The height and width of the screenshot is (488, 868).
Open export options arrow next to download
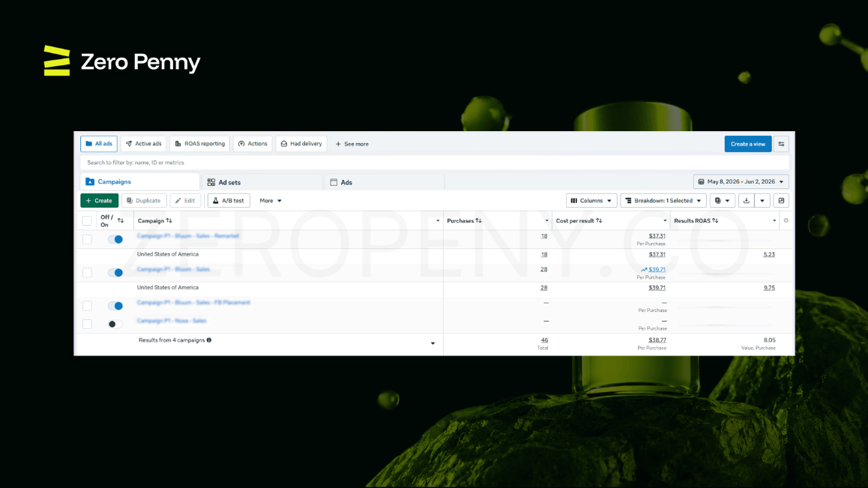tap(762, 200)
